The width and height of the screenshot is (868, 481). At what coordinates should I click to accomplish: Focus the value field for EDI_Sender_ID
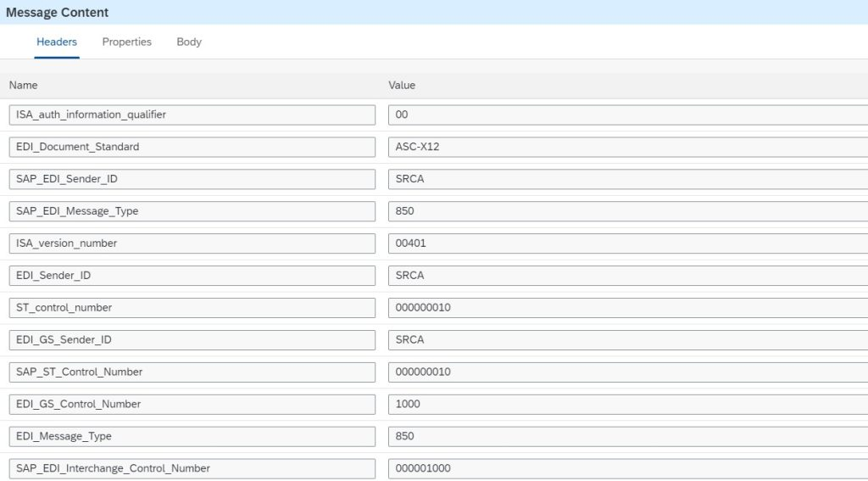click(x=627, y=276)
